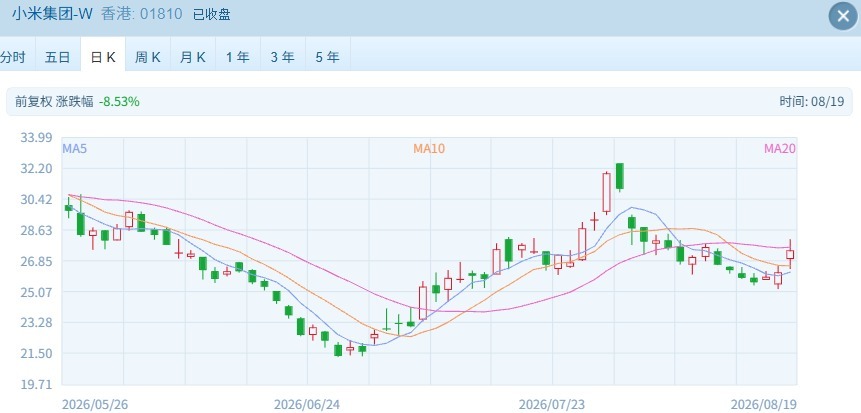Click the 2026/08/19 date label
This screenshot has height=413, width=861.
coord(763,405)
